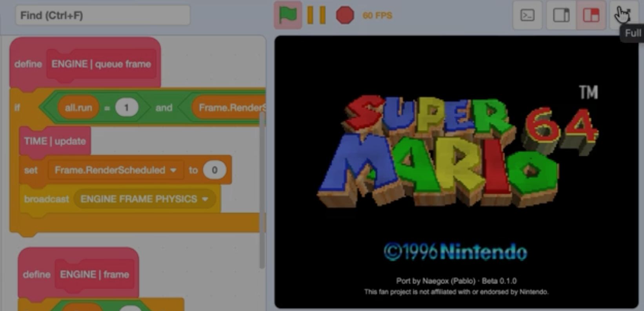Pause the project with the pause icon
This screenshot has height=311, width=644.
coord(316,15)
